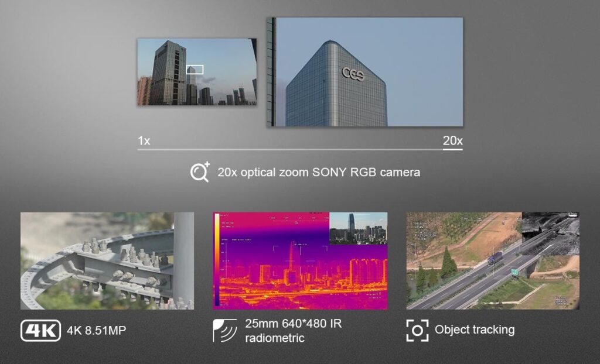Click the '4K 8.51MP' label
Screen dimensions: 600x364
(96, 331)
